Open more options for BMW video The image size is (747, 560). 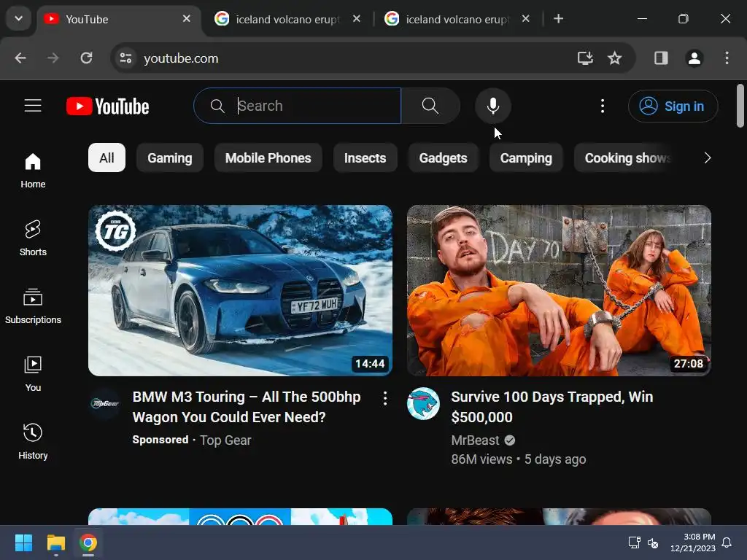click(385, 399)
